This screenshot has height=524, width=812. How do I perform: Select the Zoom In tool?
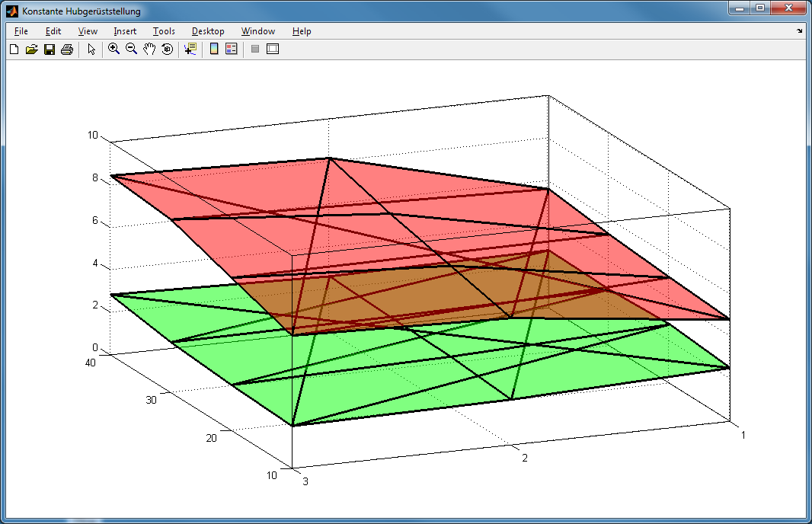tap(113, 50)
